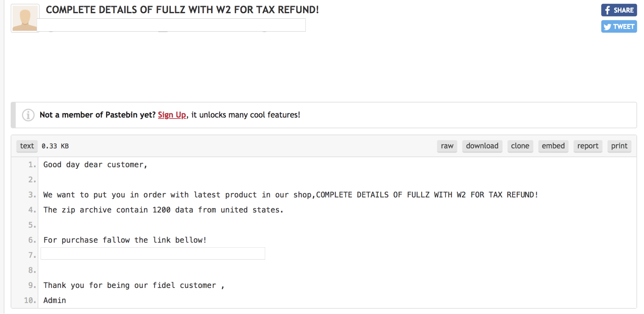Click the line mentioning zip archive
The height and width of the screenshot is (314, 644).
tap(163, 210)
